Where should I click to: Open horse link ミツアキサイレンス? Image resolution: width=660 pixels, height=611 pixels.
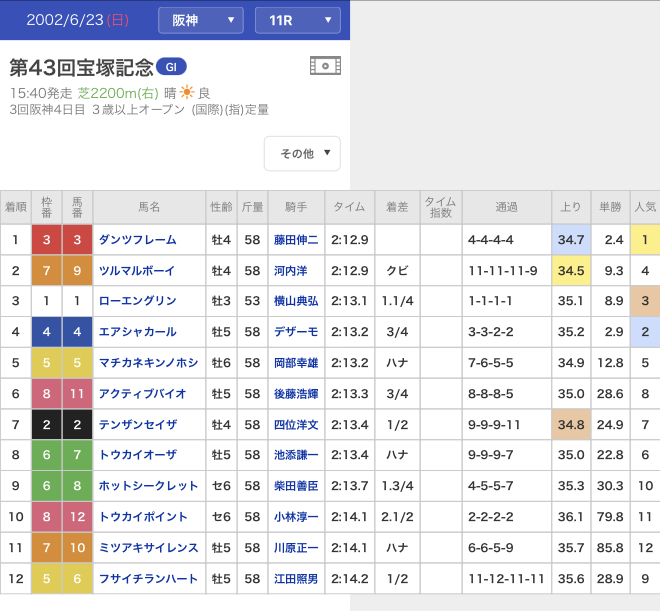pos(148,548)
